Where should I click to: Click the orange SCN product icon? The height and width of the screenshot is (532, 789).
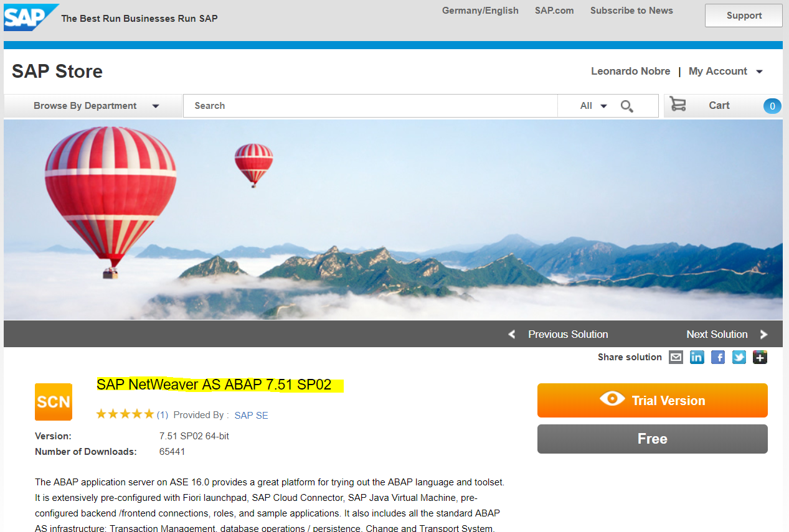point(54,402)
